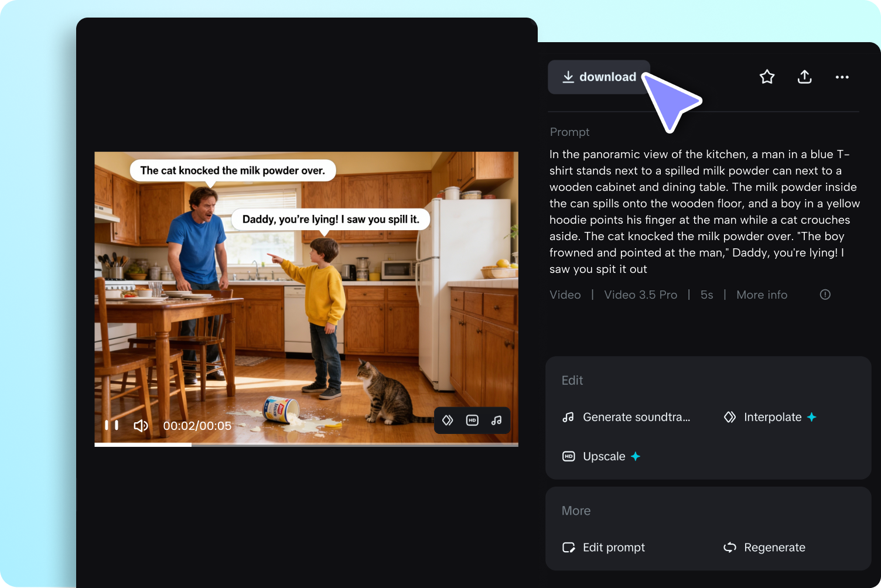This screenshot has height=588, width=881.
Task: Click the HD icon in the video player controls
Action: pyautogui.click(x=472, y=420)
